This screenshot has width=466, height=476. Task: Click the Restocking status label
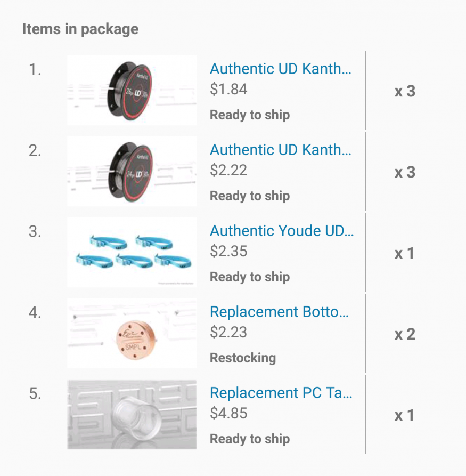243,358
